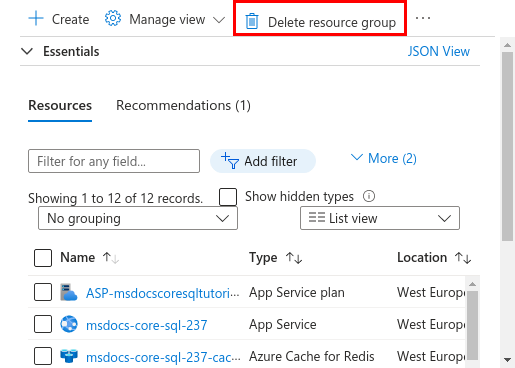
Task: Open the No grouping dropdown
Action: [138, 218]
